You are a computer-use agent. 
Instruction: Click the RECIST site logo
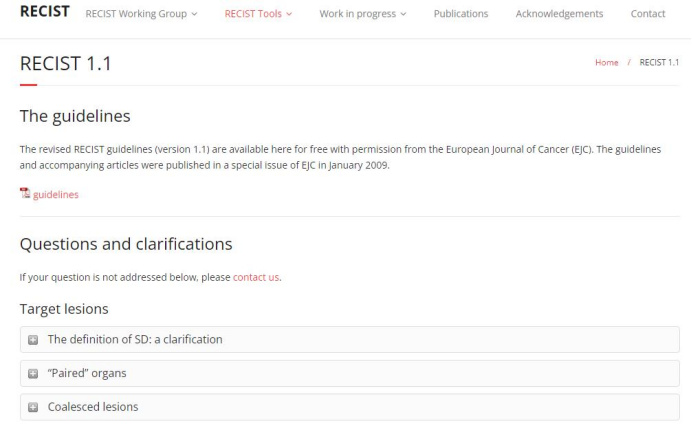pyautogui.click(x=44, y=13)
